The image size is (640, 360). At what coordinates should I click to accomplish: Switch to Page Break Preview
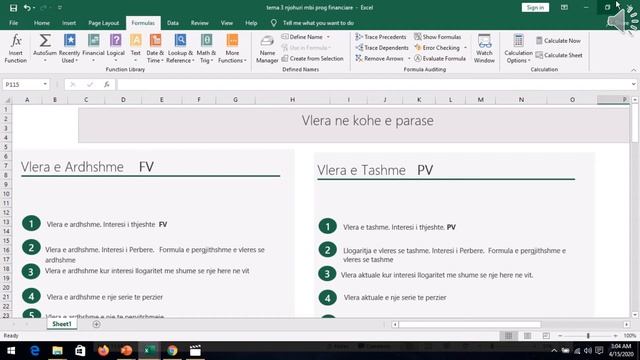546,336
